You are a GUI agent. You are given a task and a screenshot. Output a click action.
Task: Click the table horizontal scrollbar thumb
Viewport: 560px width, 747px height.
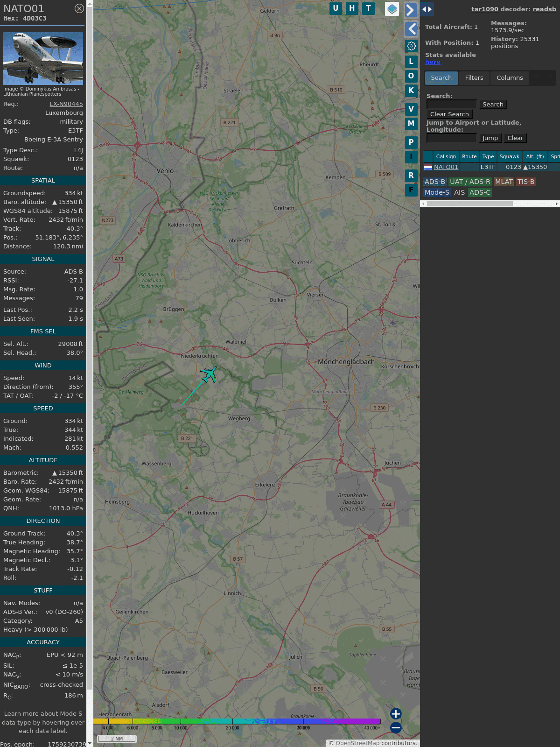point(469,204)
